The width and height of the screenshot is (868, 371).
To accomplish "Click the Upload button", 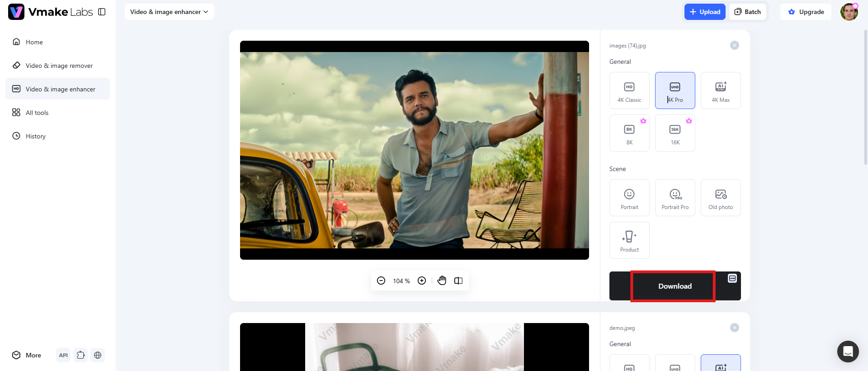I will click(x=705, y=12).
